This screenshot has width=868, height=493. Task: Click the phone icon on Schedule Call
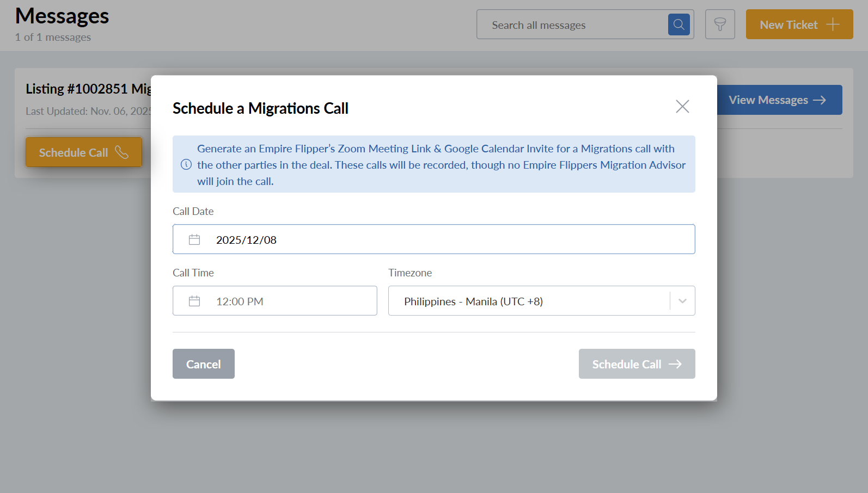(x=122, y=152)
